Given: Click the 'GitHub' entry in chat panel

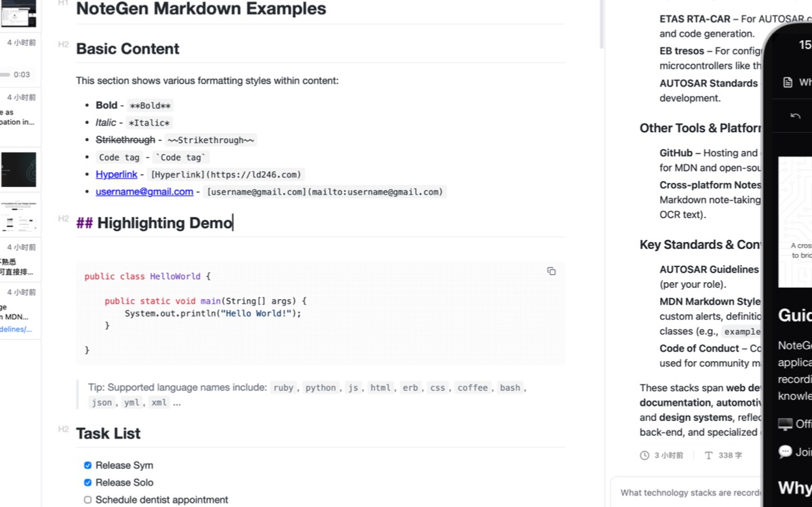Looking at the screenshot, I should 676,153.
